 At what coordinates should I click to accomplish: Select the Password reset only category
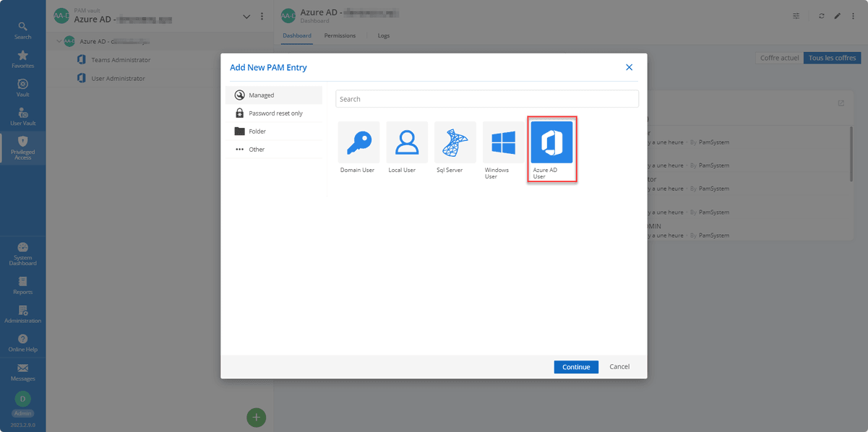click(275, 113)
